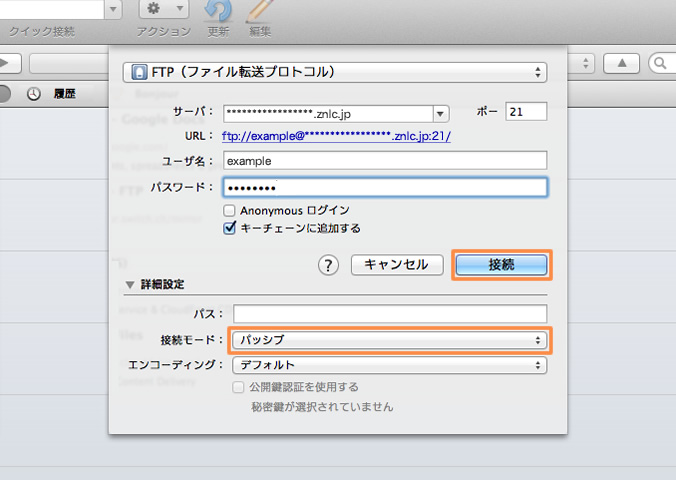This screenshot has width=676, height=480.
Task: Open the help question mark button
Action: [x=328, y=265]
